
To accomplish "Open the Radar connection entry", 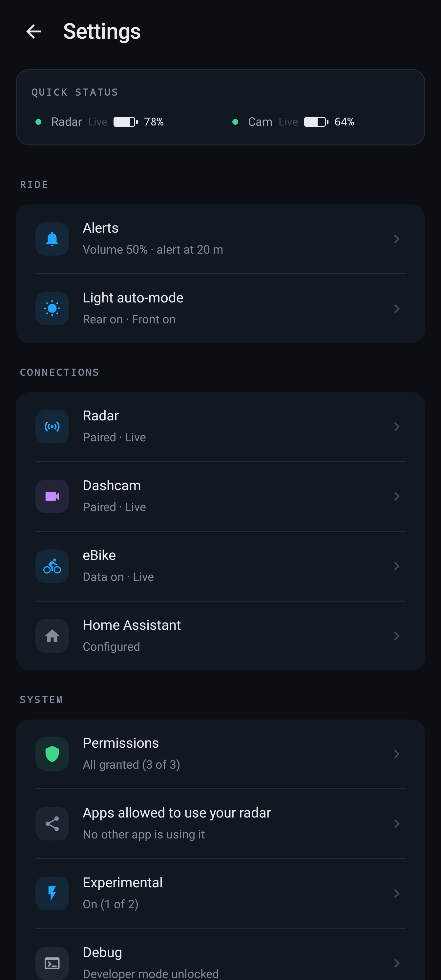I will click(x=220, y=427).
